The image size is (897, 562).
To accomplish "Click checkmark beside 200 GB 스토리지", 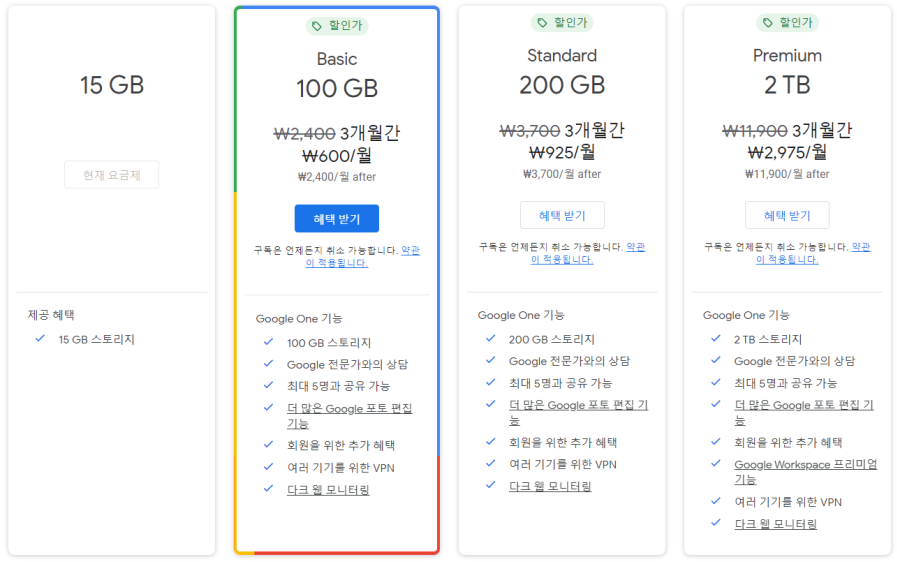I will tap(490, 338).
